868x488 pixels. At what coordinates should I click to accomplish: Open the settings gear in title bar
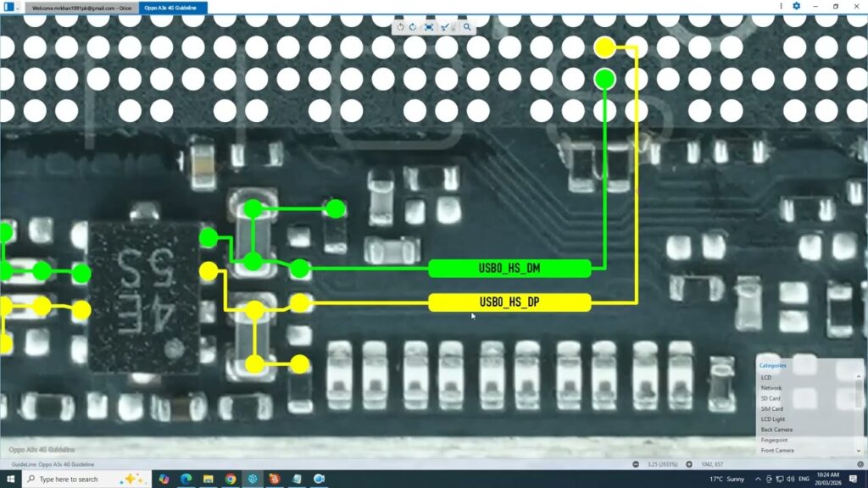796,6
